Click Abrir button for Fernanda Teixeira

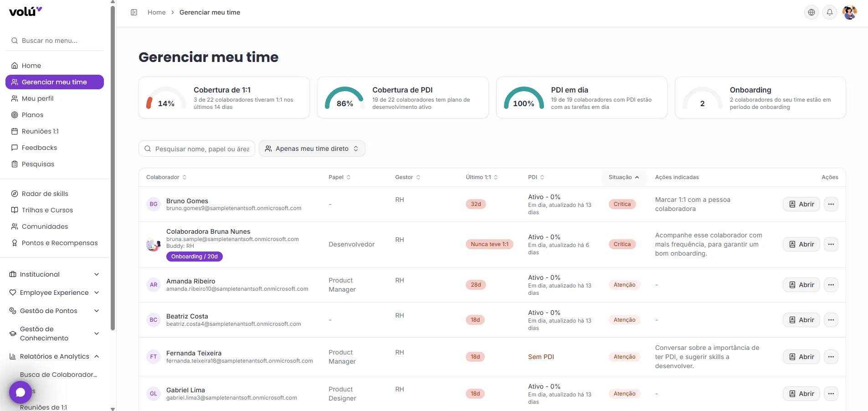pyautogui.click(x=801, y=357)
